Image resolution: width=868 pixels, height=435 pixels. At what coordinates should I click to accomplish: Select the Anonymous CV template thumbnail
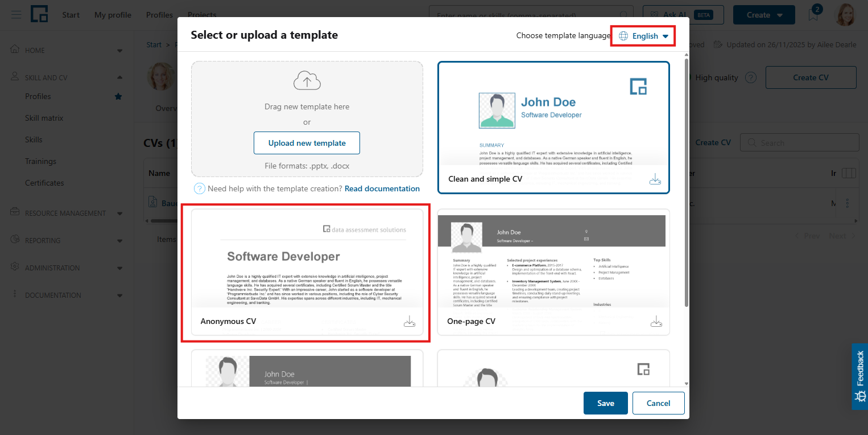point(307,272)
